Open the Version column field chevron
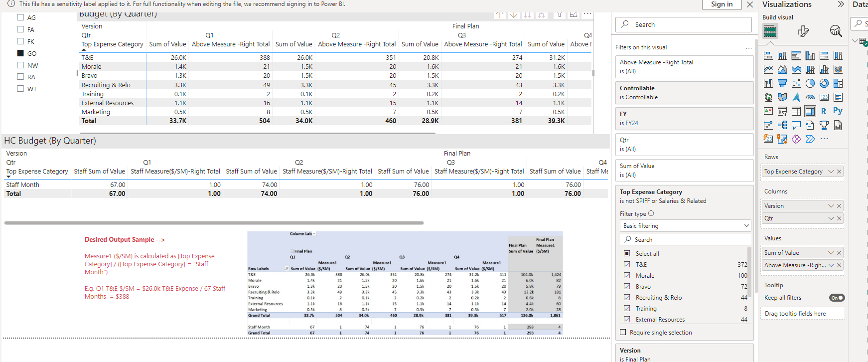The height and width of the screenshot is (362, 868). 831,206
